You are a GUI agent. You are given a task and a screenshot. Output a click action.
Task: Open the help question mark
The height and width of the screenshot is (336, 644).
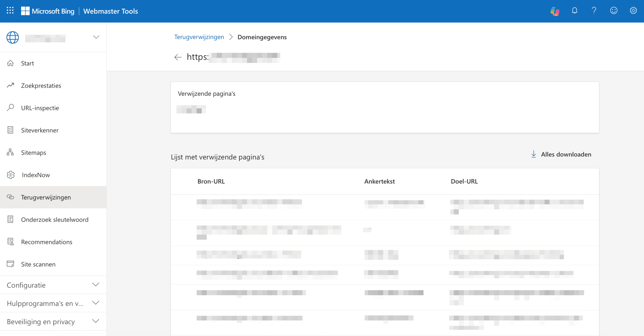(594, 11)
